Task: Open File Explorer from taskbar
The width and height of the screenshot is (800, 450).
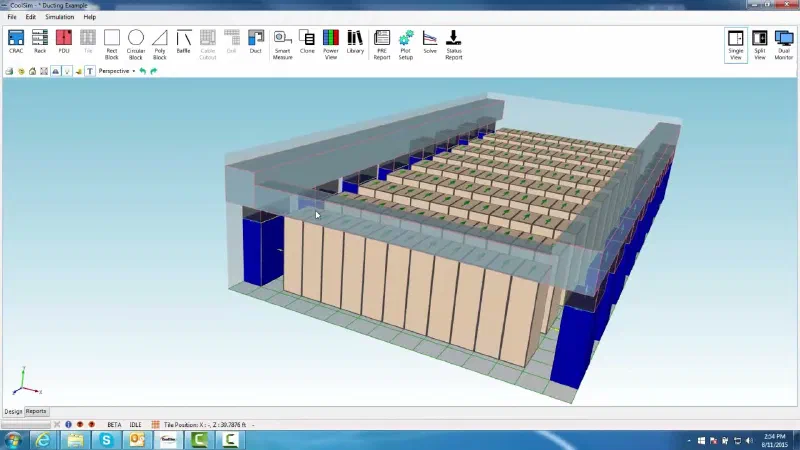Action: (x=75, y=440)
